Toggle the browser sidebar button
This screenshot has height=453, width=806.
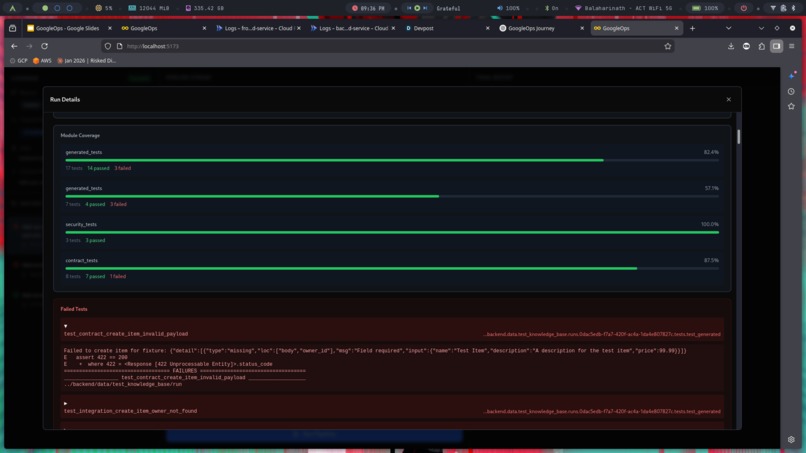[x=776, y=46]
